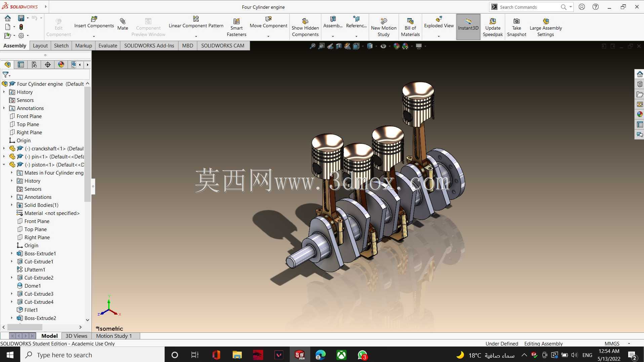The image size is (644, 362).
Task: Click the Edit Appearance icon in view toolbar
Action: (x=397, y=46)
